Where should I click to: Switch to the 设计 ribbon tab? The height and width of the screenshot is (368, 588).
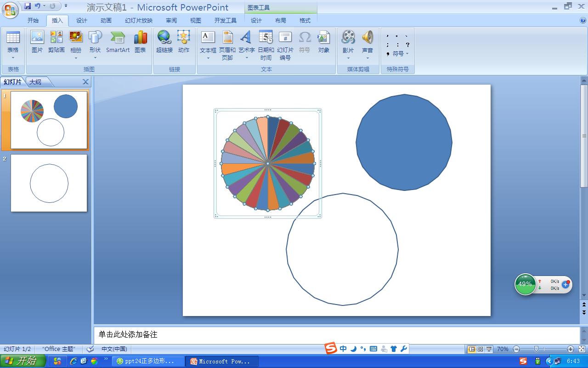(82, 20)
